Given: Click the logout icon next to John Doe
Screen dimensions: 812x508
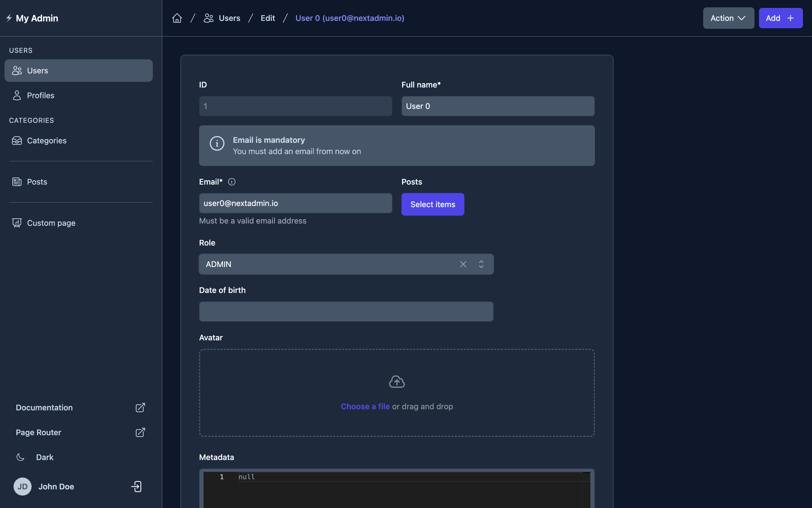Looking at the screenshot, I should pos(136,487).
